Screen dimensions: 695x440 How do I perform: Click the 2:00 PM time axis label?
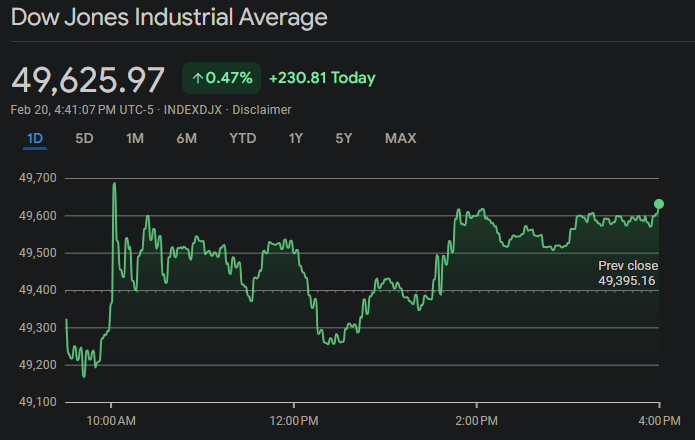pyautogui.click(x=476, y=418)
